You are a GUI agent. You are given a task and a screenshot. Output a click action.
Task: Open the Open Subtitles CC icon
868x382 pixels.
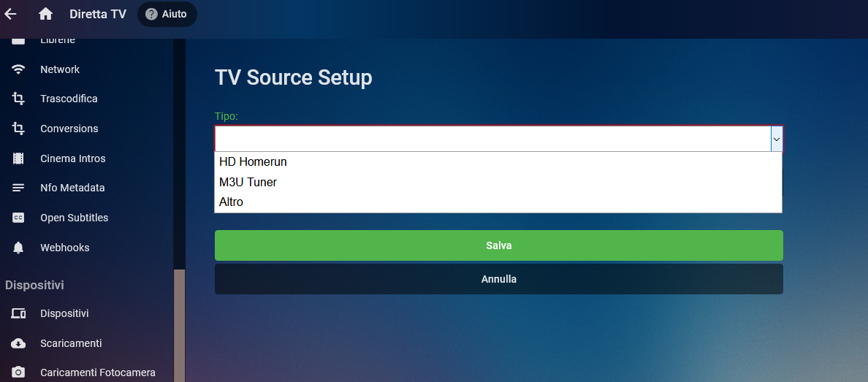coord(18,218)
